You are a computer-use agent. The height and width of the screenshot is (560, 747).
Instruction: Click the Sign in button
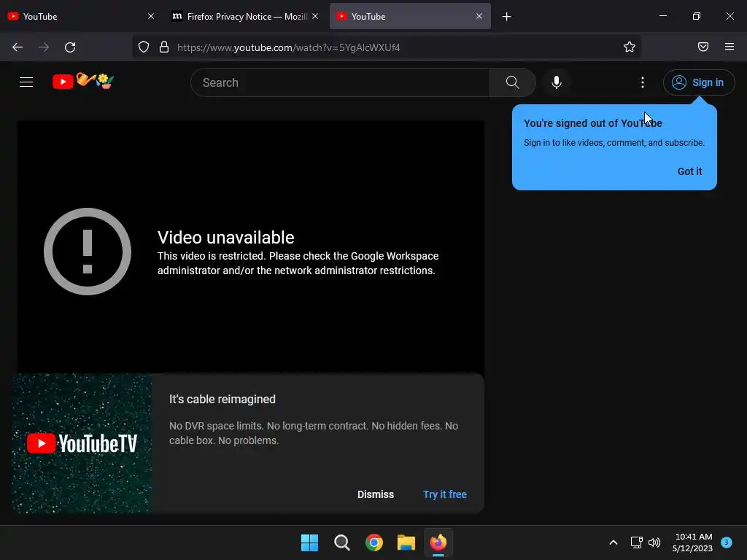[x=698, y=82]
